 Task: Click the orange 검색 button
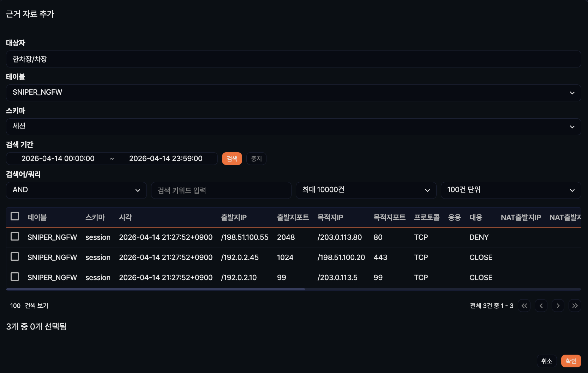[232, 159]
